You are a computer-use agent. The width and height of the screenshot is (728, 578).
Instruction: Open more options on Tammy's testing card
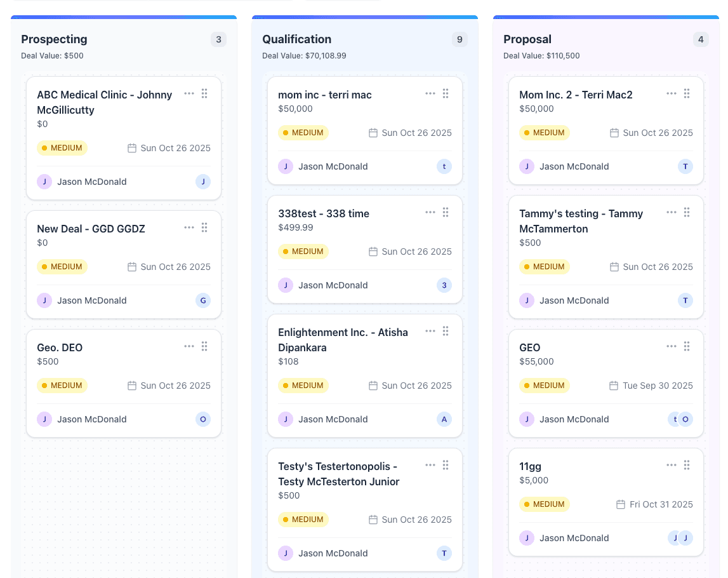pos(672,212)
